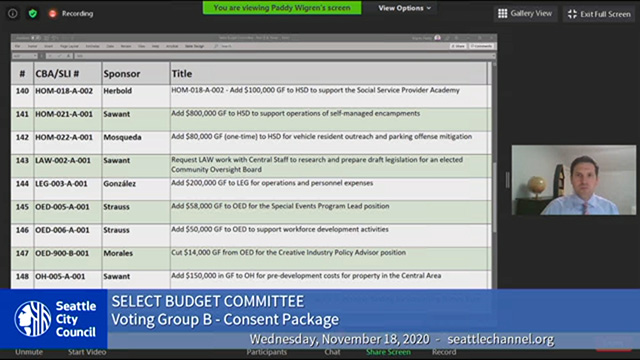The width and height of the screenshot is (640, 360).
Task: Select cell 'OED-005-A-001'
Action: pos(68,212)
